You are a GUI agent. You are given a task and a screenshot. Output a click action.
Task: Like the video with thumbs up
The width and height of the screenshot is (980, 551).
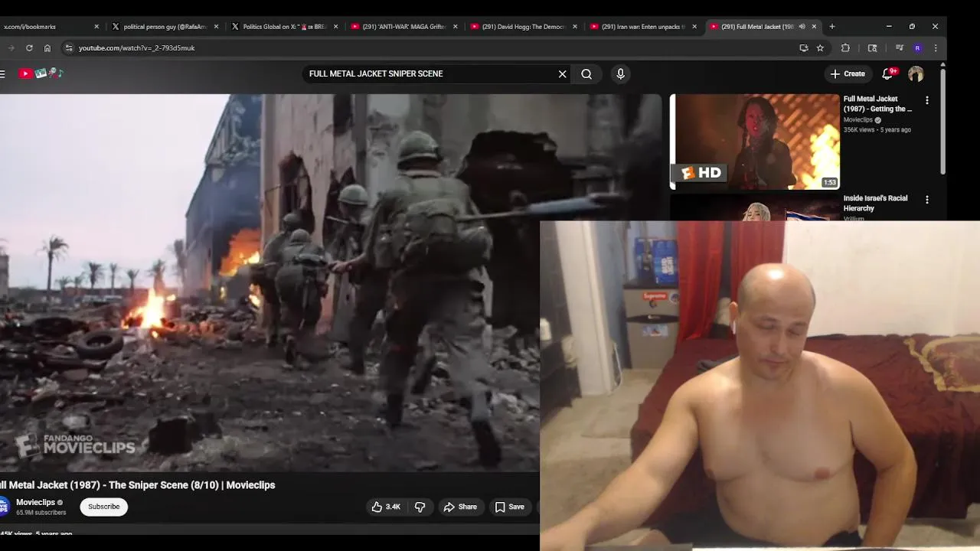pyautogui.click(x=386, y=507)
